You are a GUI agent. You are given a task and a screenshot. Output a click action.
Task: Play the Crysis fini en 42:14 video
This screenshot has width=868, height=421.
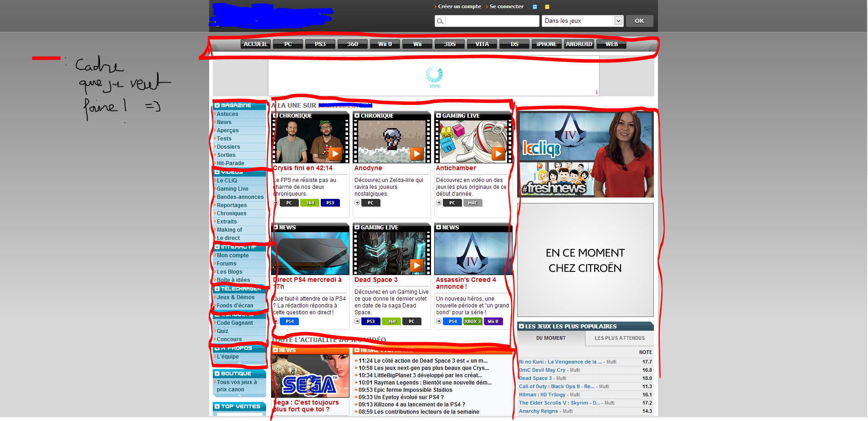pyautogui.click(x=335, y=154)
